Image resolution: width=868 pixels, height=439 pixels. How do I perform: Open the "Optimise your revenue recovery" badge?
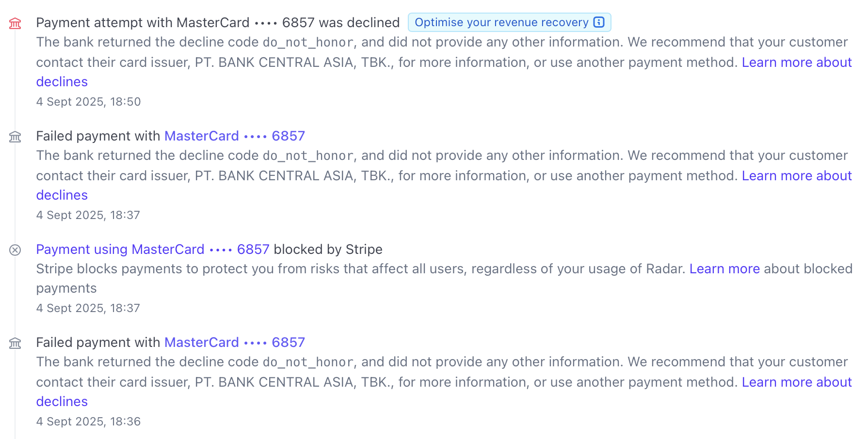point(501,22)
